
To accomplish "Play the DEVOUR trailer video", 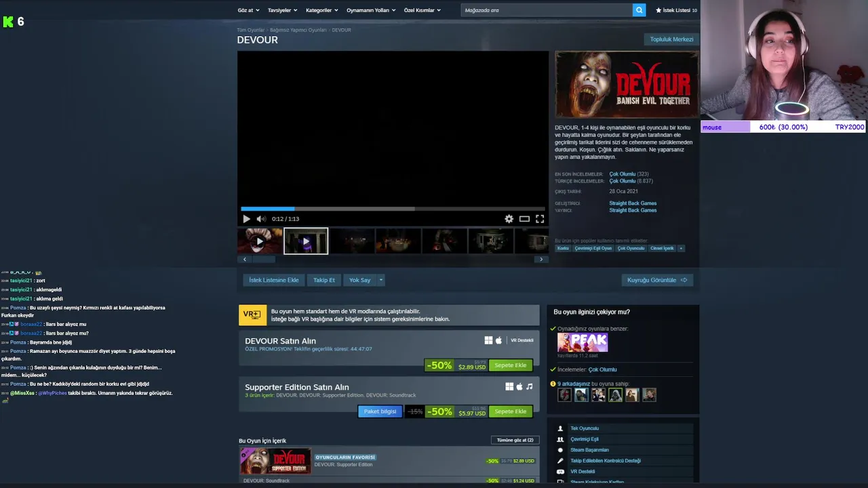I will point(246,219).
